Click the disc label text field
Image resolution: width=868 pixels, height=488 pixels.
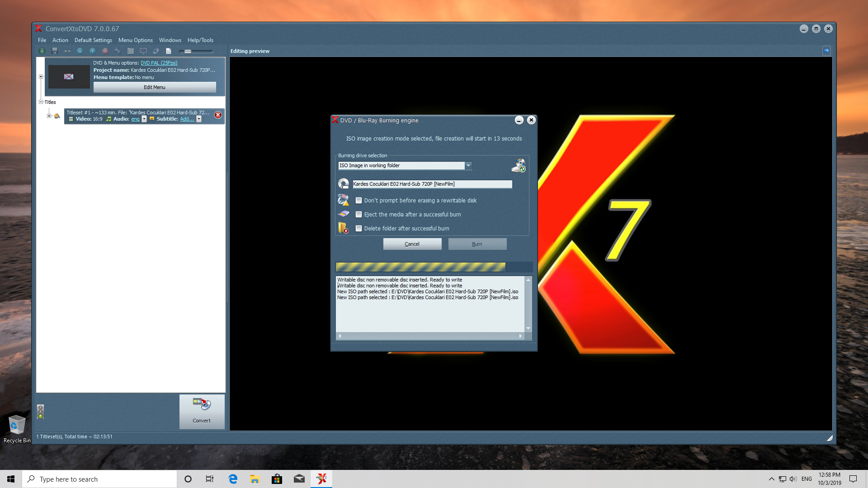pos(432,184)
